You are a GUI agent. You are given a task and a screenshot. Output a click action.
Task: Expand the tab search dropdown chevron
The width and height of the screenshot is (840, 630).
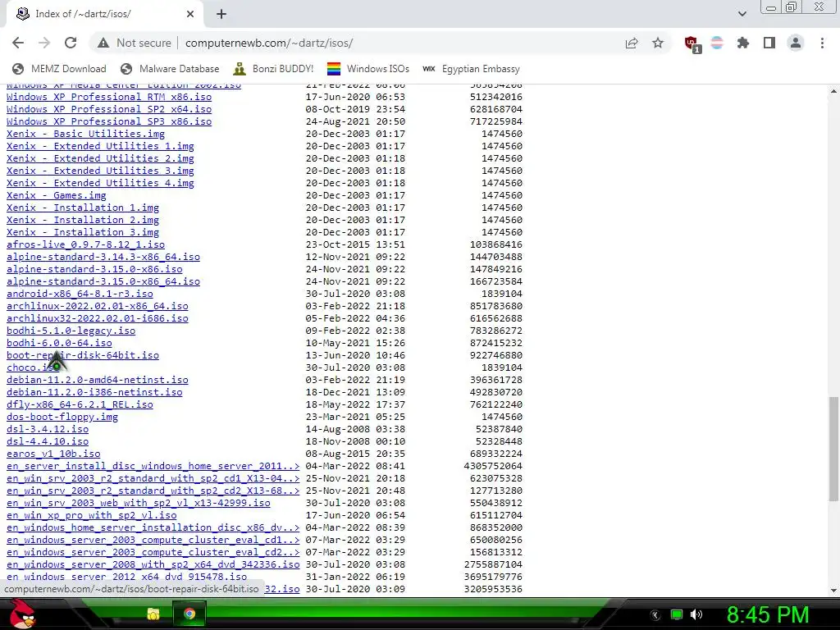click(742, 14)
